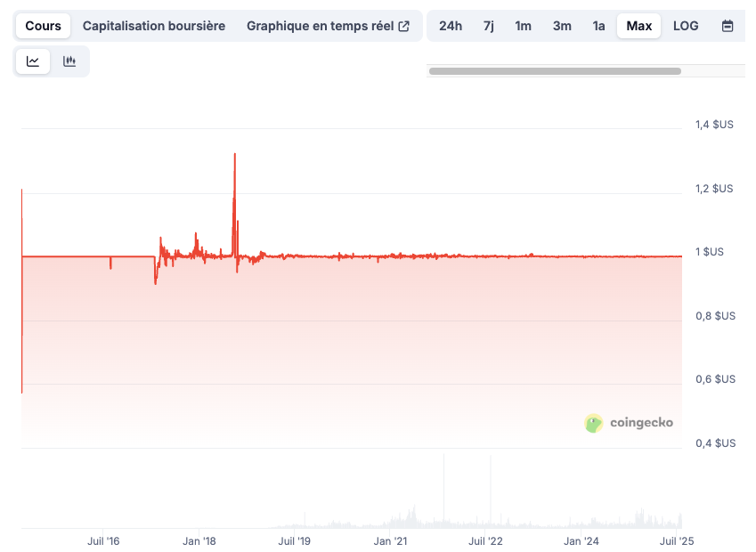
Task: Switch to line chart view icon
Action: pyautogui.click(x=33, y=61)
